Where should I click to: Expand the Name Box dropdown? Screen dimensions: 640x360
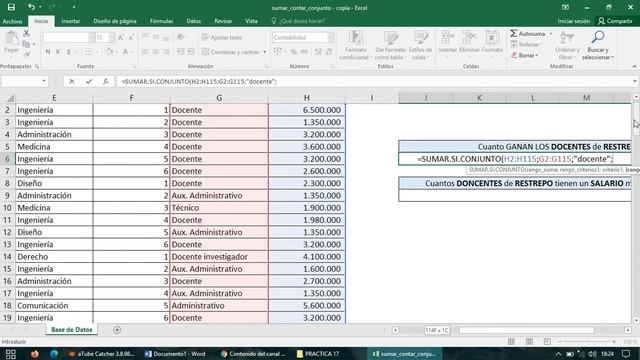pos(44,81)
